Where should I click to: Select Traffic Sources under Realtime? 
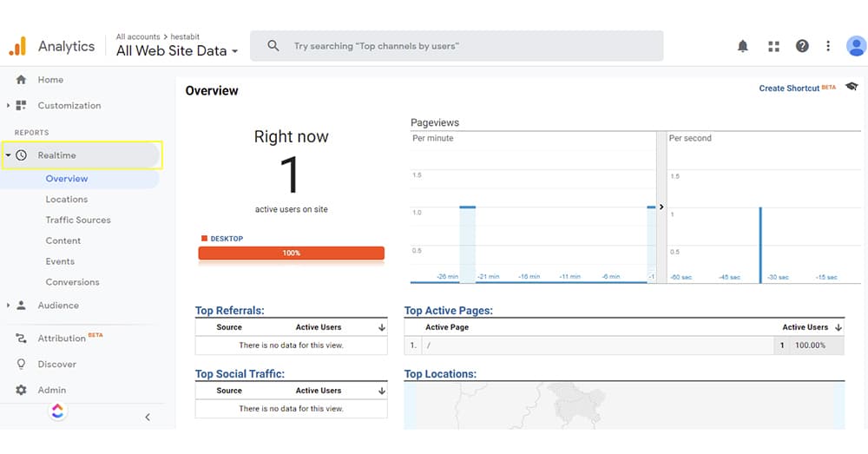[78, 220]
